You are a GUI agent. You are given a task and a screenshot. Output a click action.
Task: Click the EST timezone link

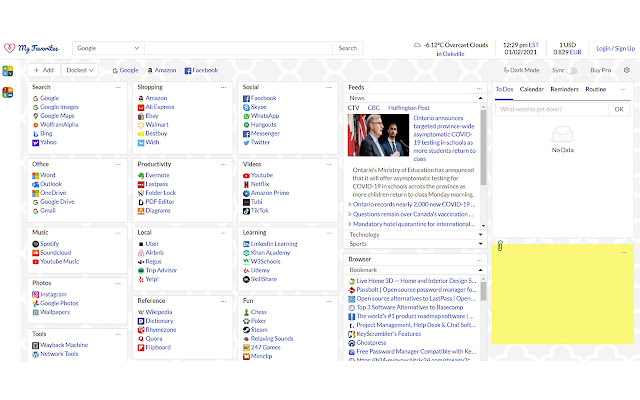click(533, 45)
